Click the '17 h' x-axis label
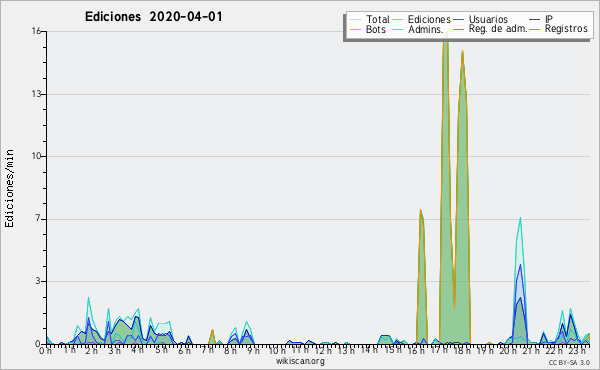The image size is (600, 370). [439, 350]
